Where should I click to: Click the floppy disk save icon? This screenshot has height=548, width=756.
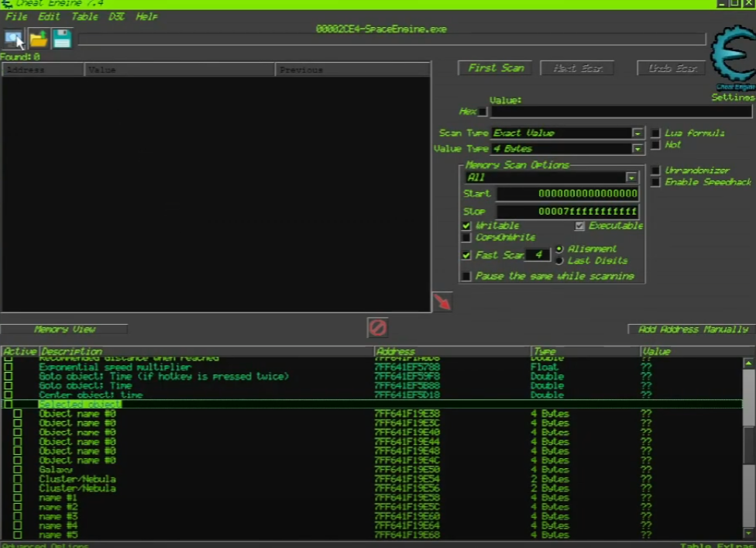(63, 38)
